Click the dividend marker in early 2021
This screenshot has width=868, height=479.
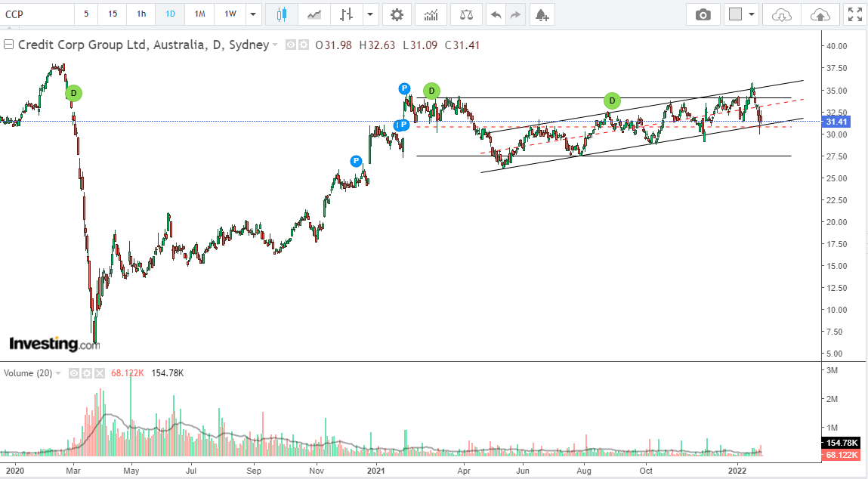click(x=432, y=90)
